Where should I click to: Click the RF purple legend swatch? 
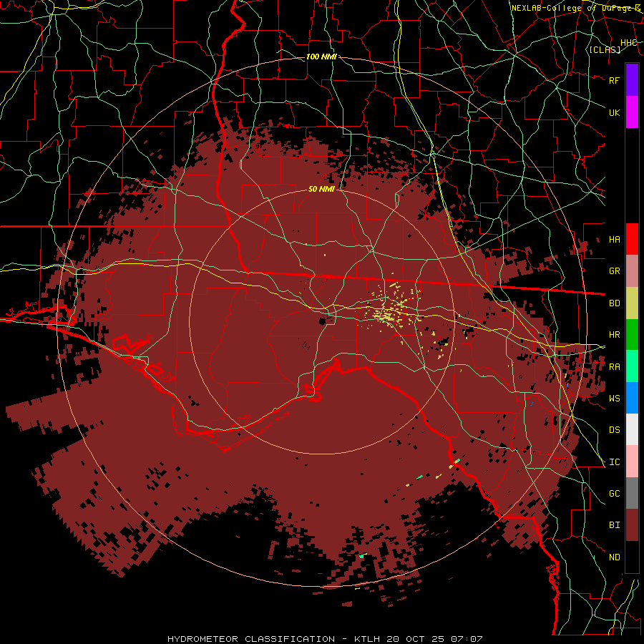click(x=632, y=80)
